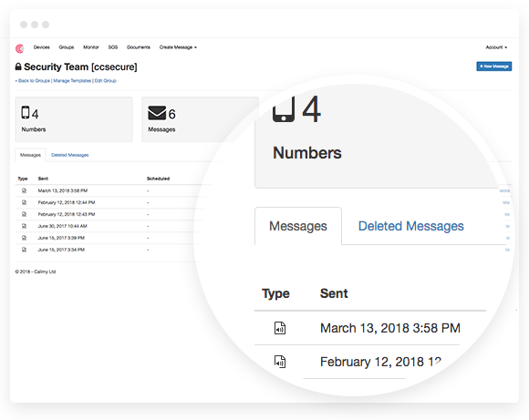The height and width of the screenshot is (420, 529).
Task: Open the Edit Group link
Action: click(105, 80)
